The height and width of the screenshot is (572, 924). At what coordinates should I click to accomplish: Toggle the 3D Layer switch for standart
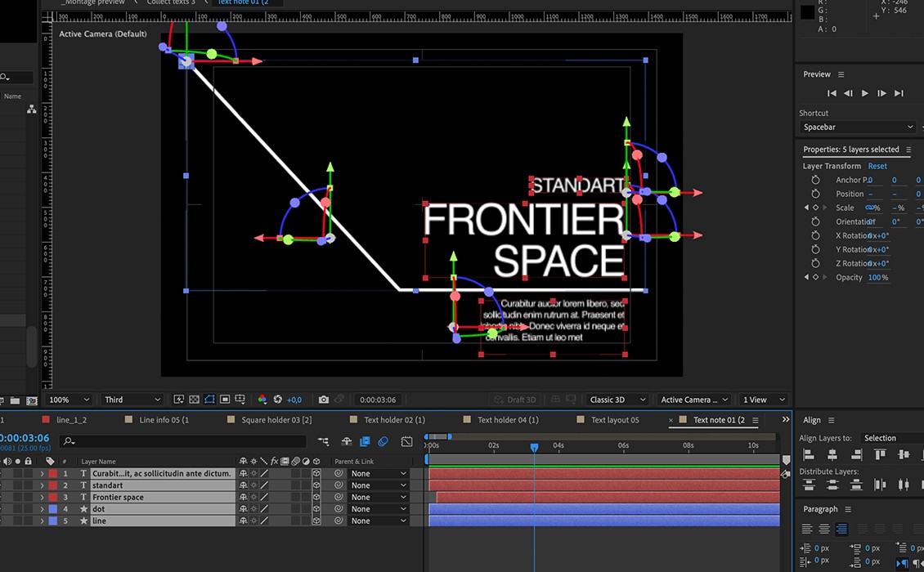click(316, 485)
